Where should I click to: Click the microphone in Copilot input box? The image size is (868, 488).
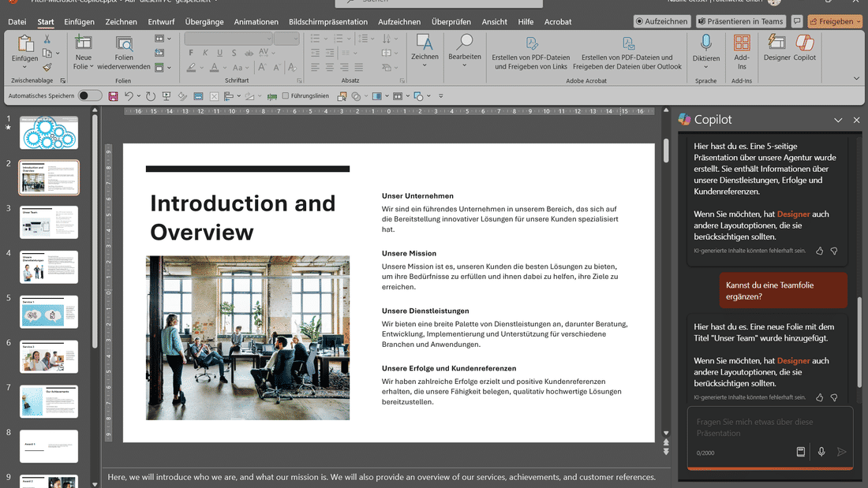tap(820, 452)
